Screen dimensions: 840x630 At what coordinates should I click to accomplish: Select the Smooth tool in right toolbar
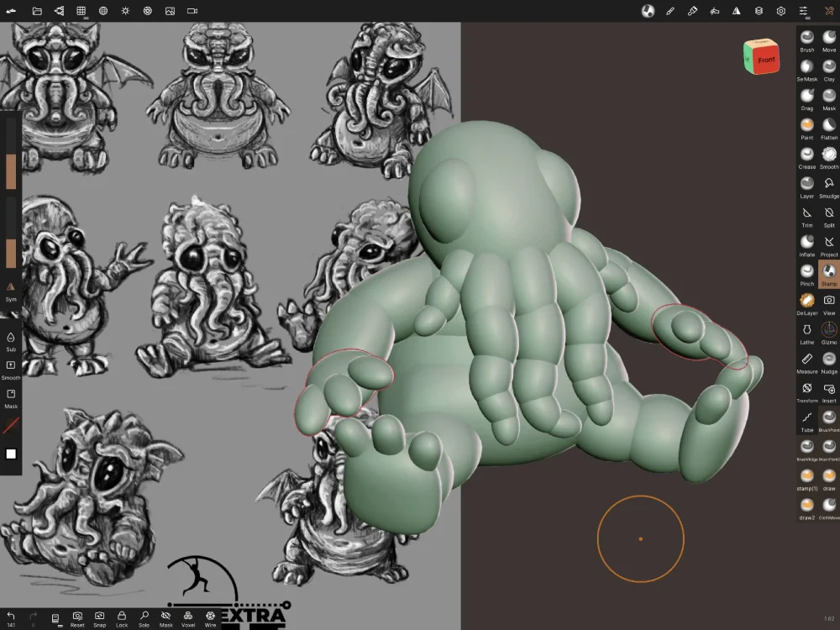click(829, 158)
